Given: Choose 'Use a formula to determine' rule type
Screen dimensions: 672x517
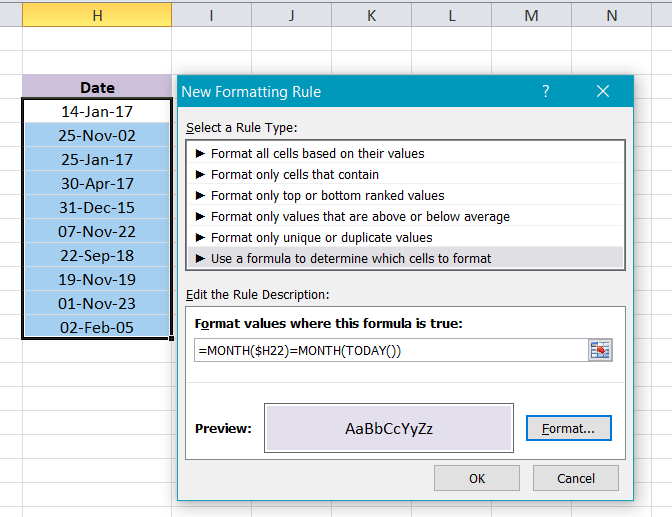Looking at the screenshot, I should [x=350, y=259].
